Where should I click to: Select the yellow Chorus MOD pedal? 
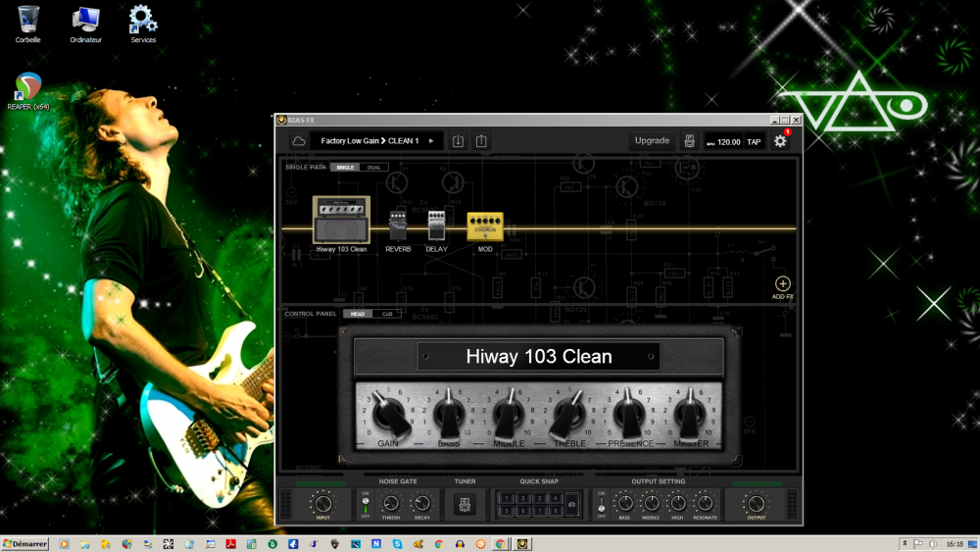click(485, 226)
